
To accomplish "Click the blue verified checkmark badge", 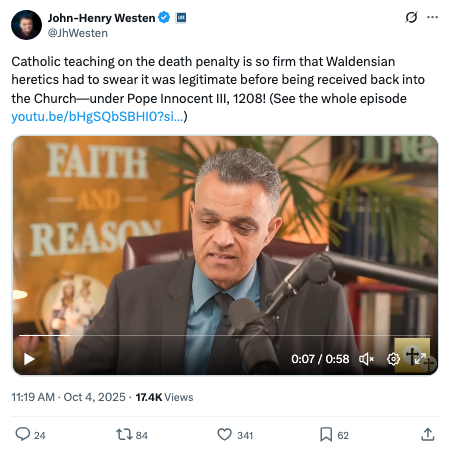I will 164,17.
